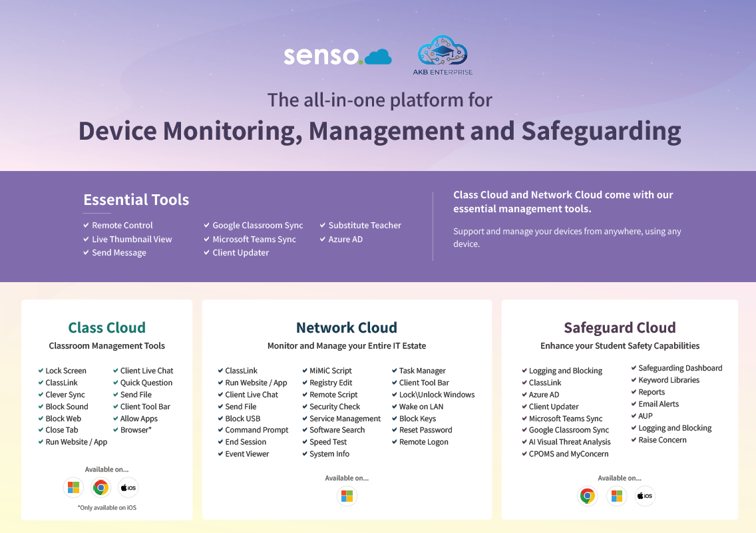This screenshot has width=756, height=533.
Task: Click iOS icon under Class Cloud
Action: [128, 487]
